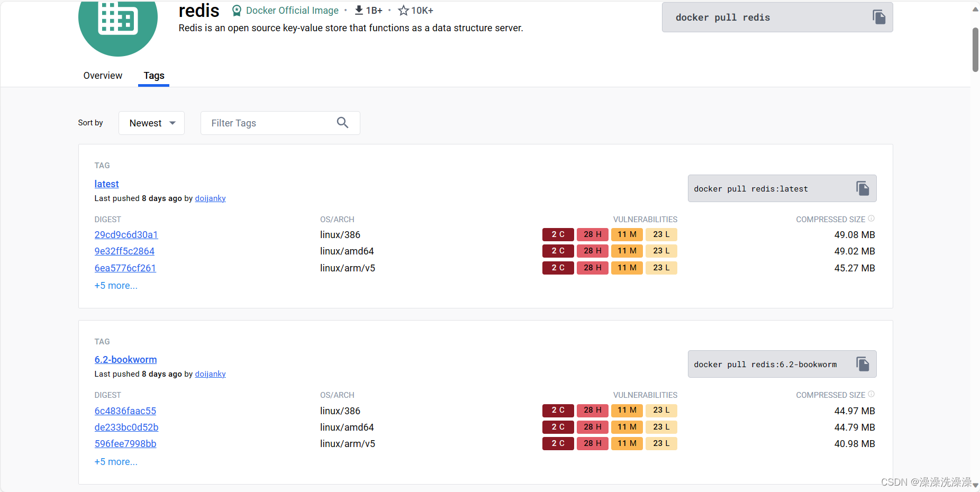Click the 'docker pull redis:latest' command text
The image size is (980, 492).
[751, 189]
